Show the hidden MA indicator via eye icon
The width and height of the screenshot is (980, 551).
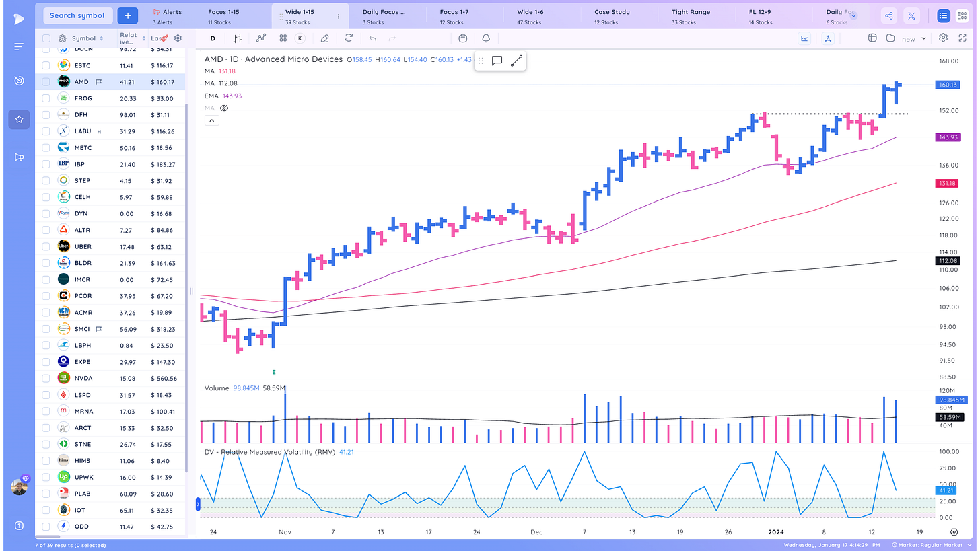click(225, 108)
